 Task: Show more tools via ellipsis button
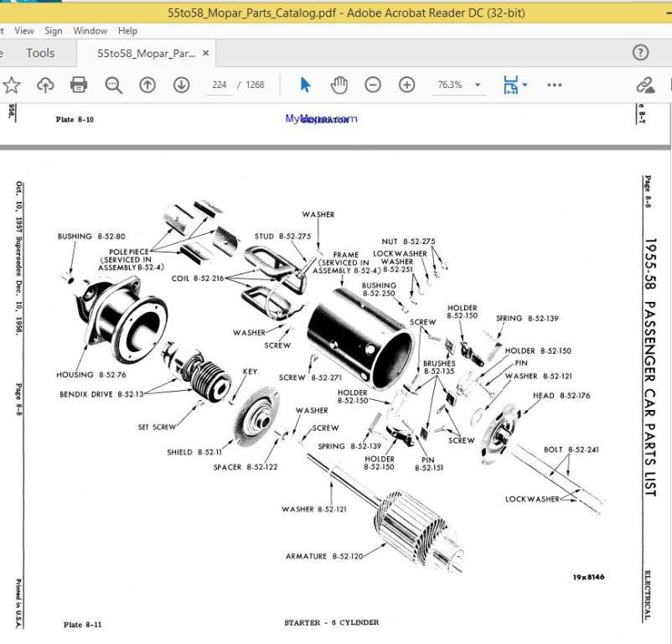(x=554, y=85)
